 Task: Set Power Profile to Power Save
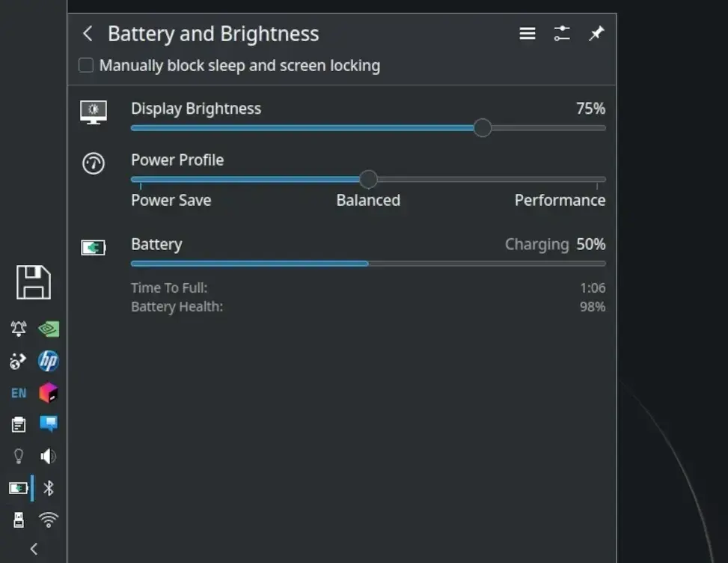coord(171,200)
